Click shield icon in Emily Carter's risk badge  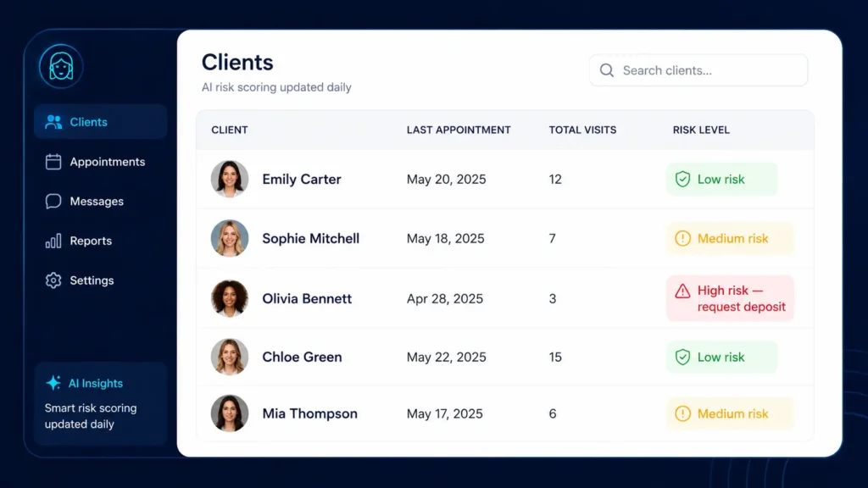(682, 180)
